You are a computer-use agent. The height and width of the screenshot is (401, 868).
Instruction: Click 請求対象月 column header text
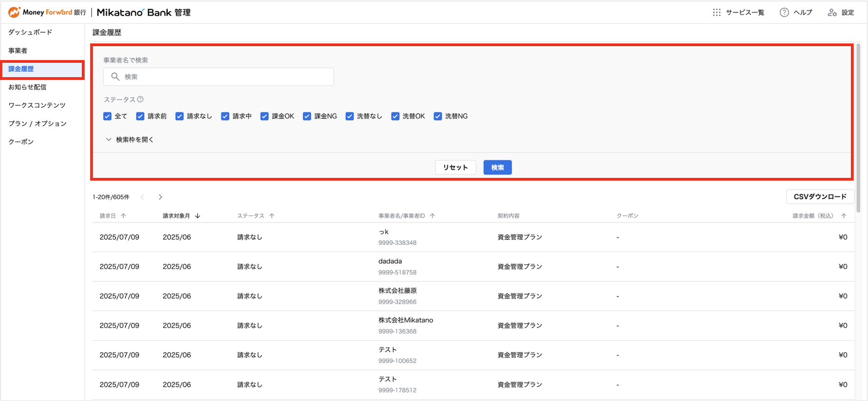[177, 216]
